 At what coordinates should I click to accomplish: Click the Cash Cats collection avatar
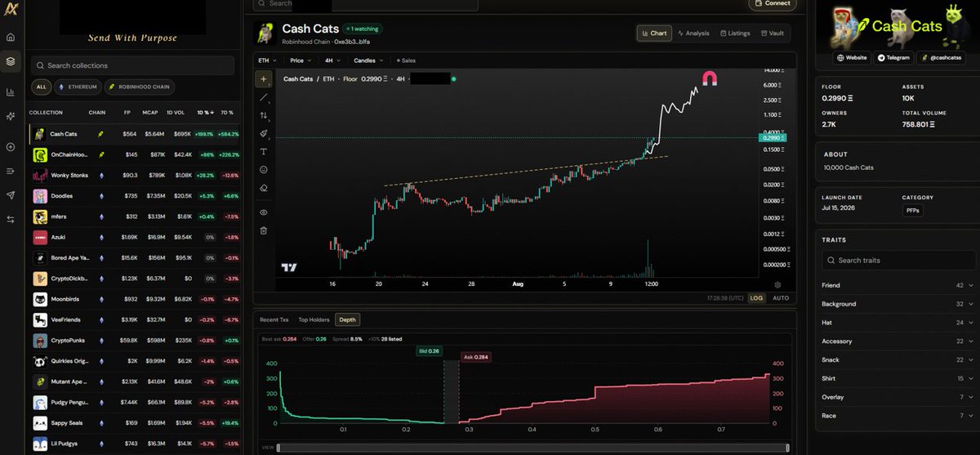265,33
